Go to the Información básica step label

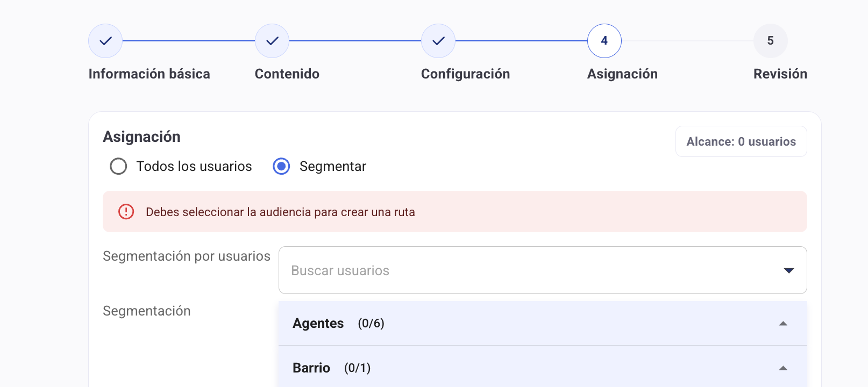pyautogui.click(x=149, y=74)
